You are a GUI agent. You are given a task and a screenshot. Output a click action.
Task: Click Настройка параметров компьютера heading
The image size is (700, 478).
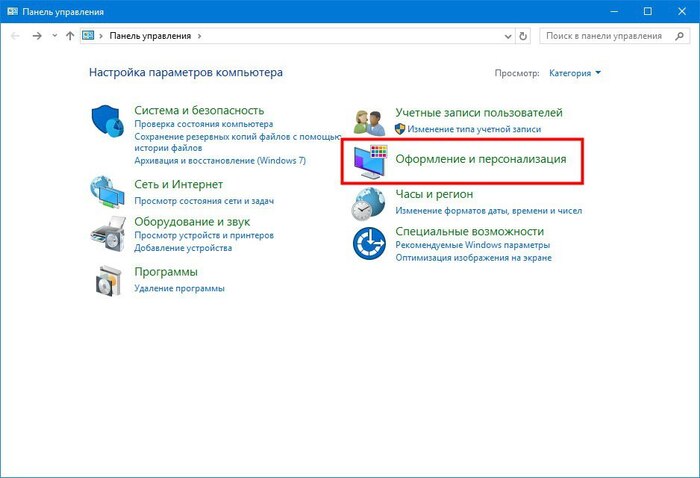(186, 73)
